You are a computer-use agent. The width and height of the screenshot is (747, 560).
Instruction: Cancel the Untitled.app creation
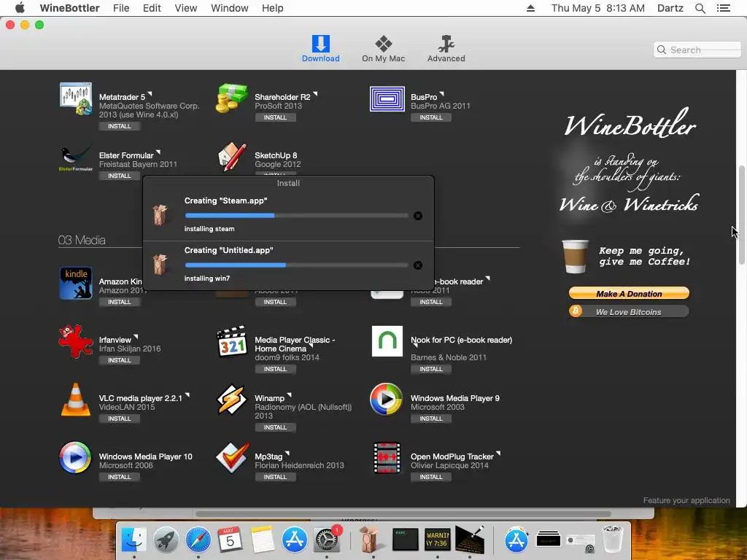pyautogui.click(x=418, y=265)
